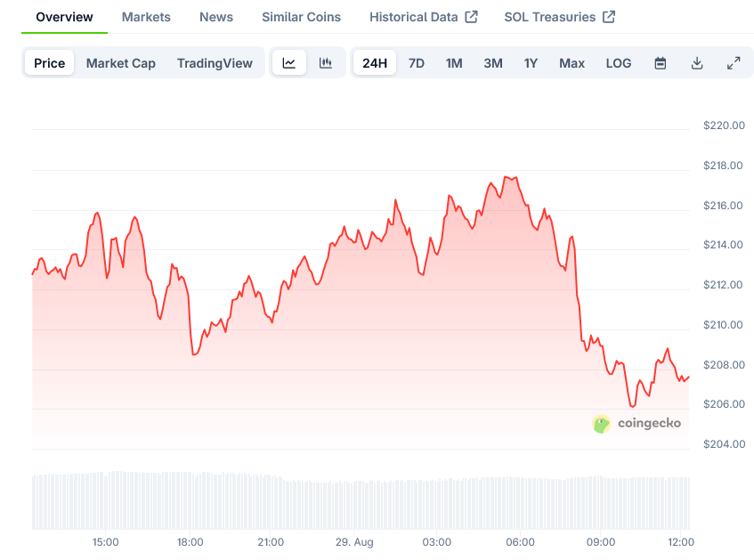Click the 29. Aug date axis label
This screenshot has width=754, height=560.
pyautogui.click(x=354, y=542)
